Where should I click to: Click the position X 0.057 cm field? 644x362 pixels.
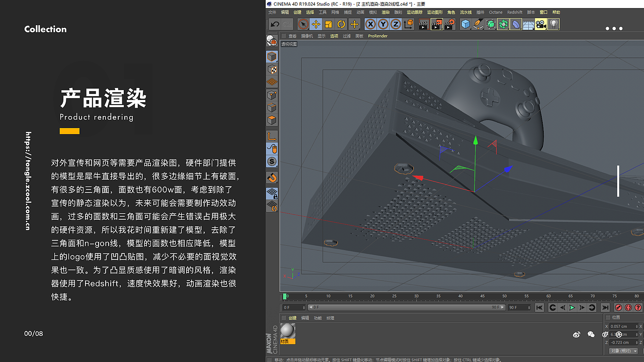624,326
